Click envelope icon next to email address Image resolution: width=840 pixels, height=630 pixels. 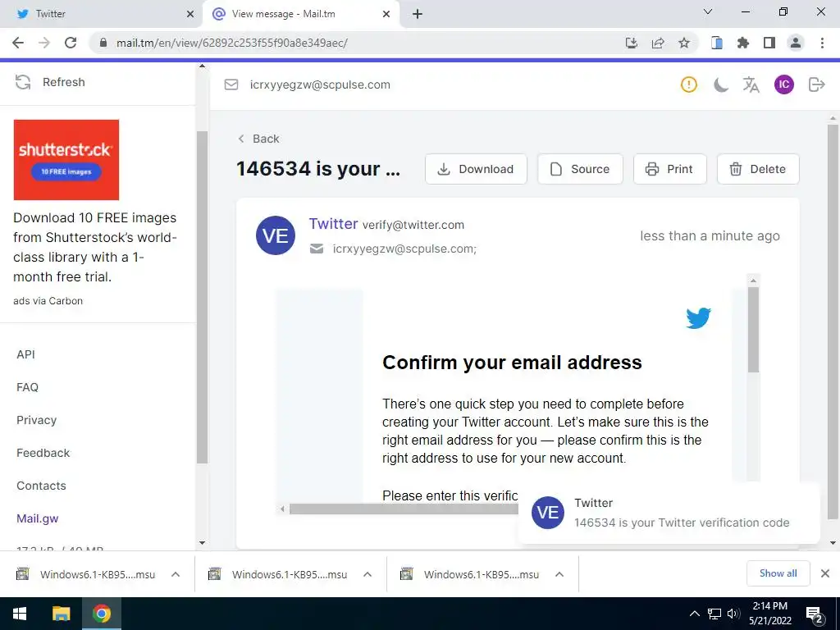click(231, 84)
